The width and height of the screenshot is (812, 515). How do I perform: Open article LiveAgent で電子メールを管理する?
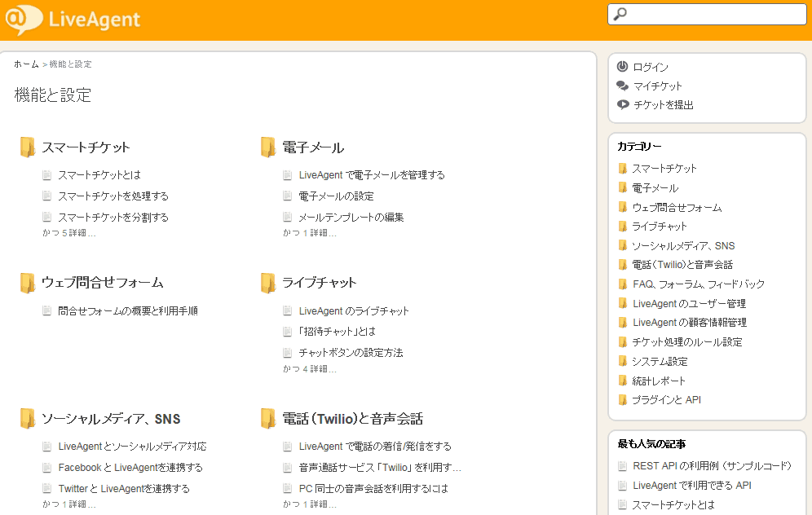click(372, 175)
